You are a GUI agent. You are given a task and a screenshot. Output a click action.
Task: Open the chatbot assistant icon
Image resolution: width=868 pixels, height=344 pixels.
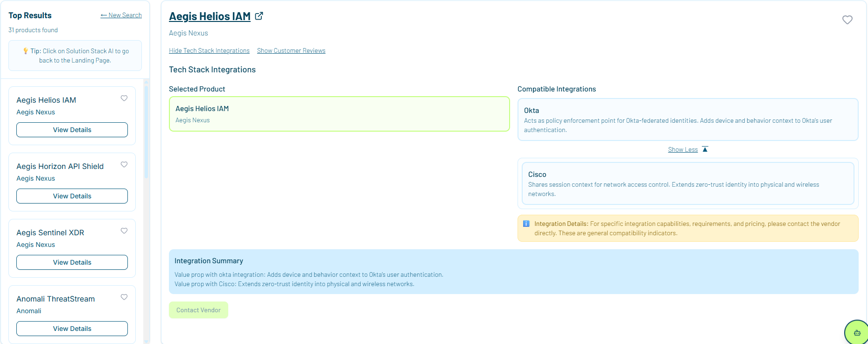tap(857, 332)
